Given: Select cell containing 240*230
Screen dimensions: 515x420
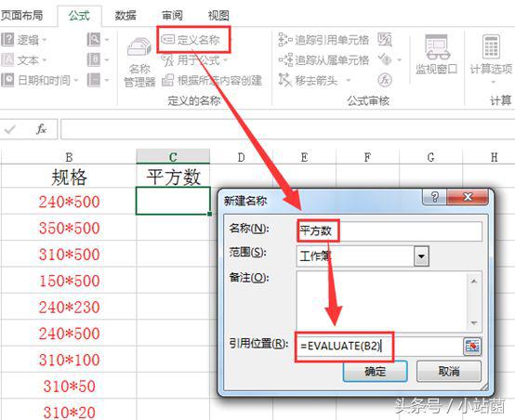Looking at the screenshot, I should pyautogui.click(x=69, y=307).
